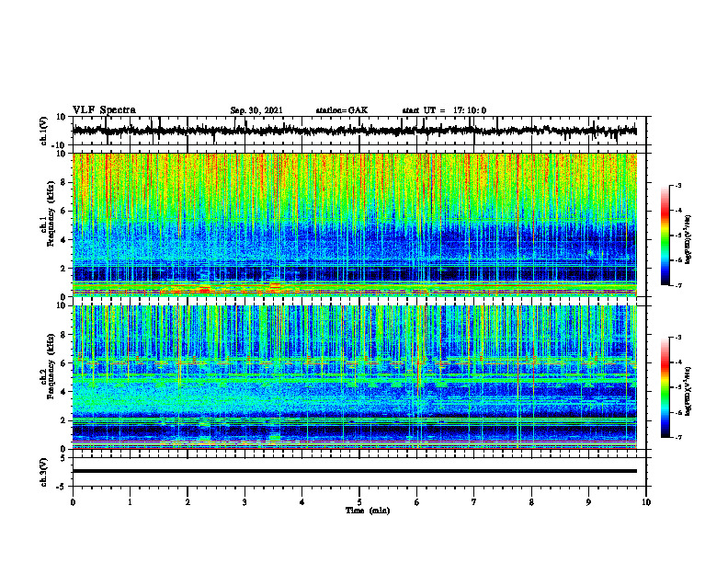Click time axis tick label "5"

359,502
